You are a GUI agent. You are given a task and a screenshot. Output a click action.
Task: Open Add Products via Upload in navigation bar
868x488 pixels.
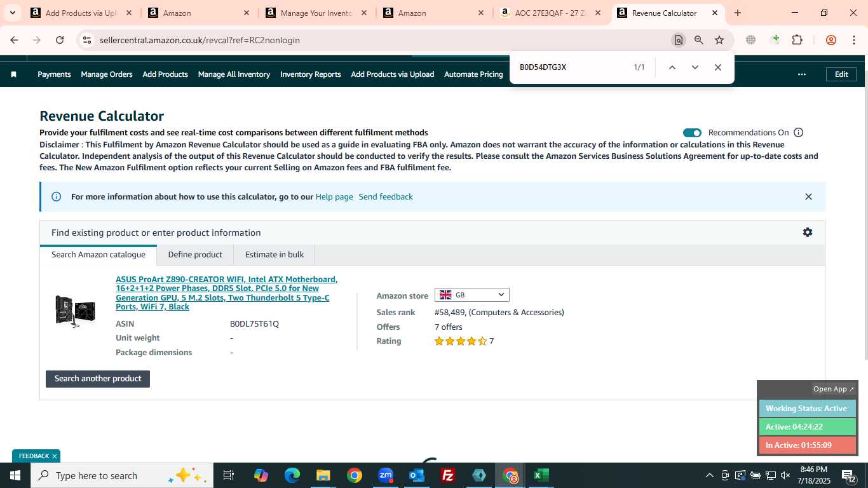[393, 74]
